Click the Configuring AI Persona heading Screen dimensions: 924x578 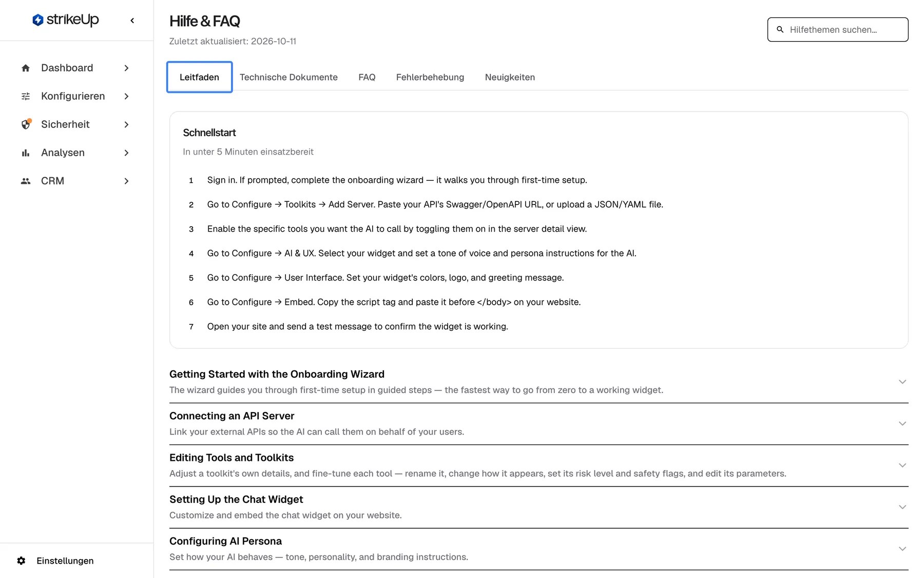pyautogui.click(x=225, y=541)
